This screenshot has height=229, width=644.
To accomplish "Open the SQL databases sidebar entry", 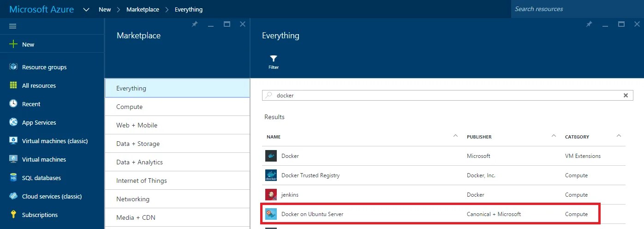I will 52,178.
